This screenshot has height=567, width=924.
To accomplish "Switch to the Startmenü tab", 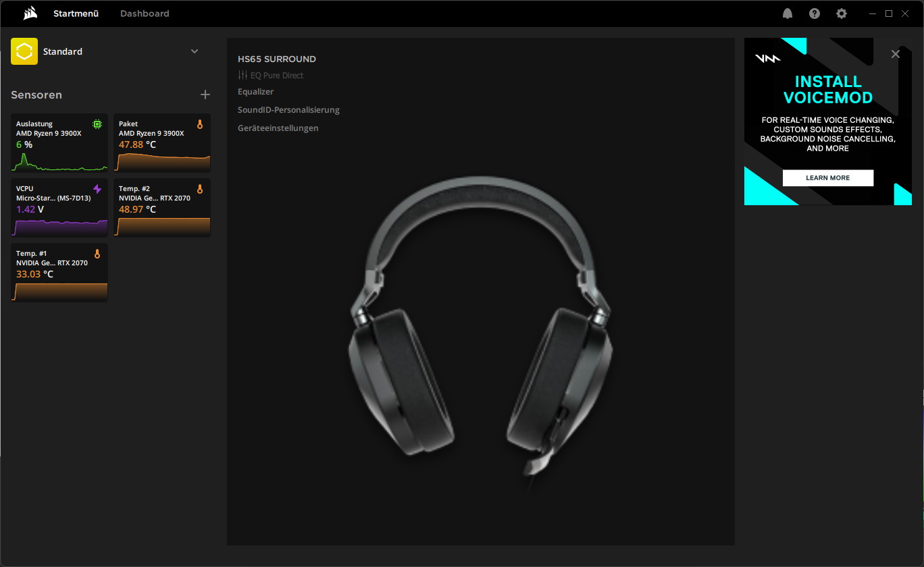I will point(76,13).
